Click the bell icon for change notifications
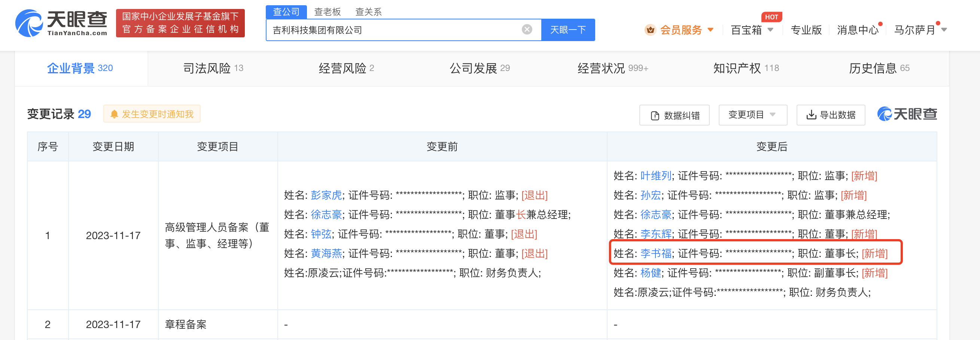Viewport: 980px width, 340px height. point(114,114)
